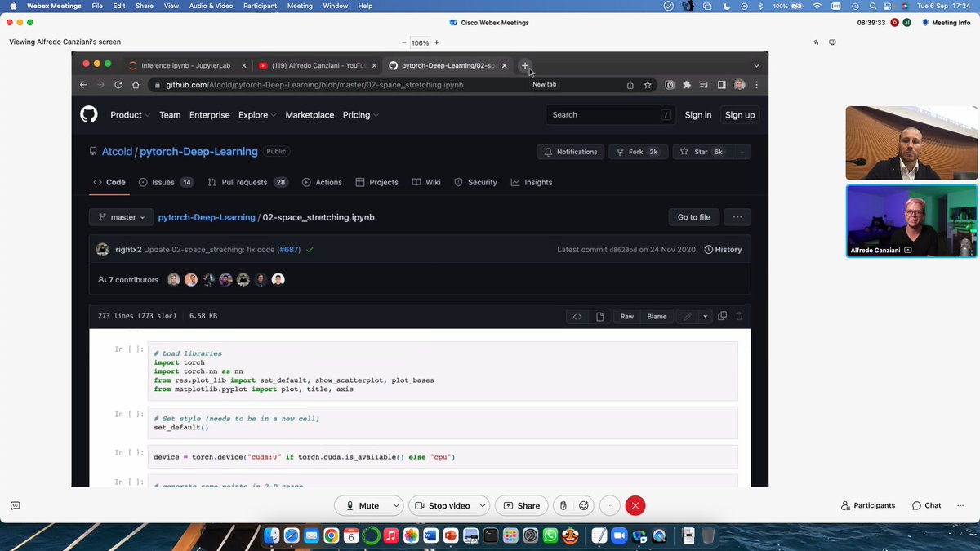The image size is (980, 551).
Task: Expand the Mute audio options arrow
Action: click(396, 506)
